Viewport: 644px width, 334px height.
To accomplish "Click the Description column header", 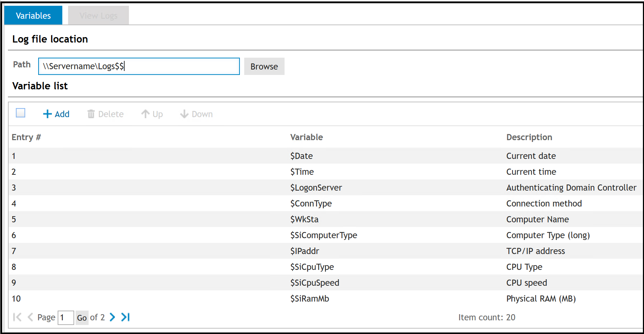I will [x=529, y=137].
